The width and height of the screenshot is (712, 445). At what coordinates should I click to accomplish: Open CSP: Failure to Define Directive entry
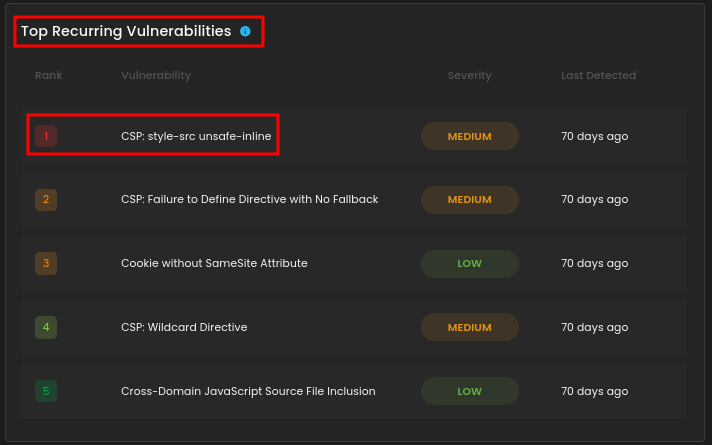click(x=249, y=200)
